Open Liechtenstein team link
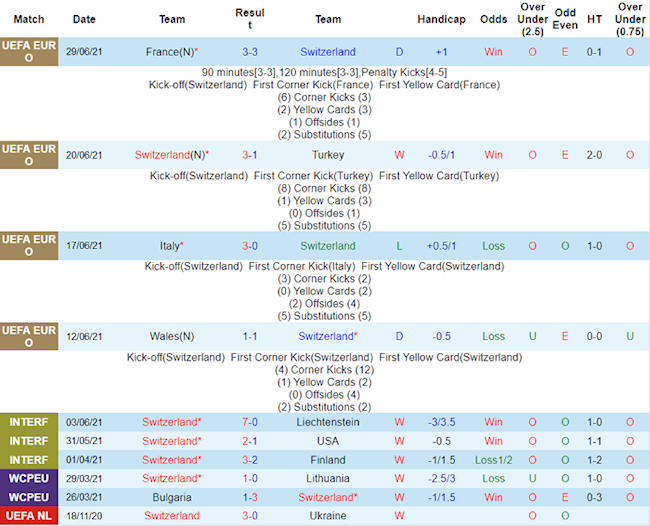 pyautogui.click(x=328, y=422)
